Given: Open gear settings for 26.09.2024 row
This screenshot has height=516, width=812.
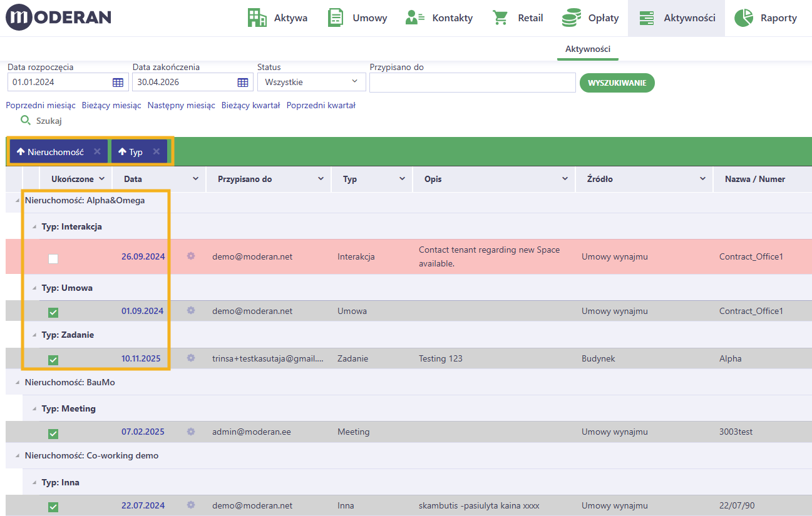Looking at the screenshot, I should tap(191, 256).
